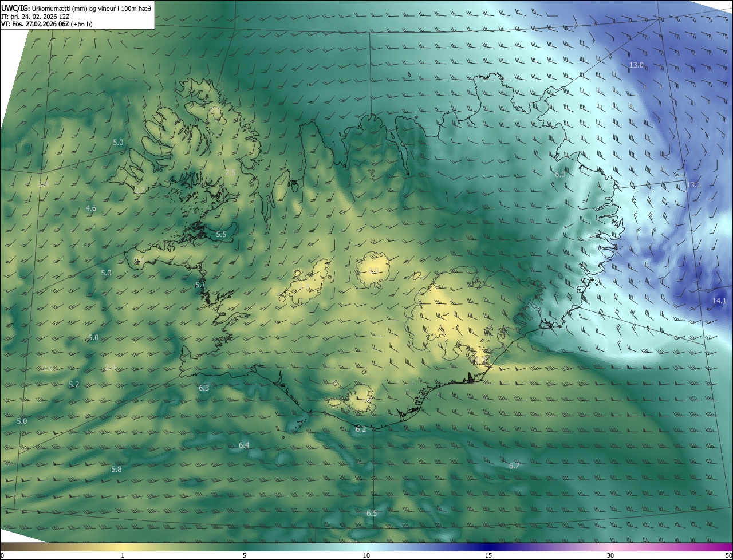
Task: Click the map value label 5.1
Action: (x=200, y=285)
